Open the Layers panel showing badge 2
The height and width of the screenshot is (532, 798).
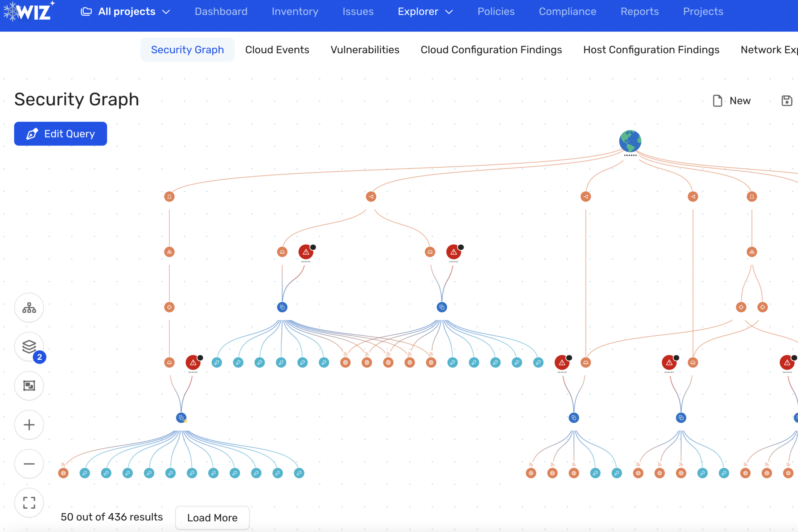click(x=29, y=347)
